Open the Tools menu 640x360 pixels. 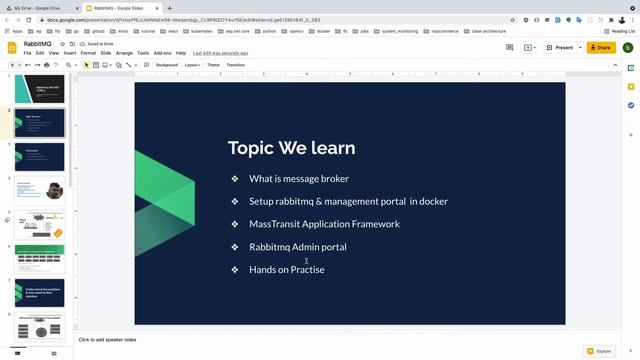pos(143,53)
